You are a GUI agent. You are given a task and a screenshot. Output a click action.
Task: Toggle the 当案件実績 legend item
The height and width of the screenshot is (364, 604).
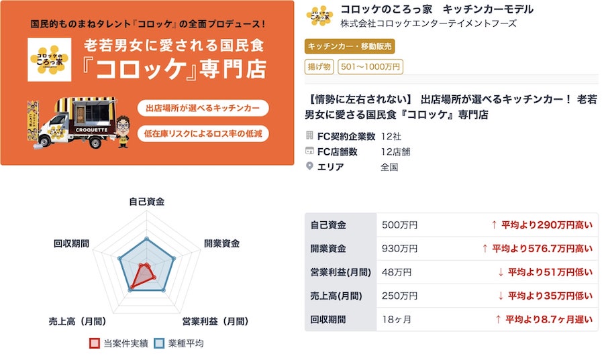pyautogui.click(x=119, y=343)
